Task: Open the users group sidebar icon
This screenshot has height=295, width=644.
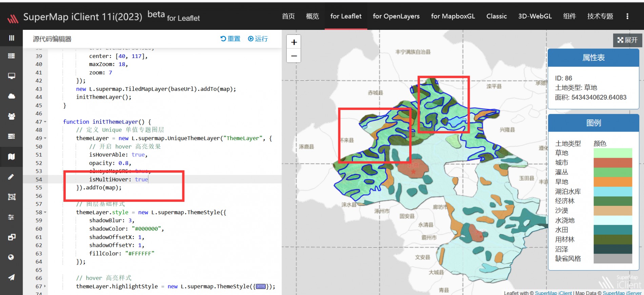Action: tap(12, 116)
